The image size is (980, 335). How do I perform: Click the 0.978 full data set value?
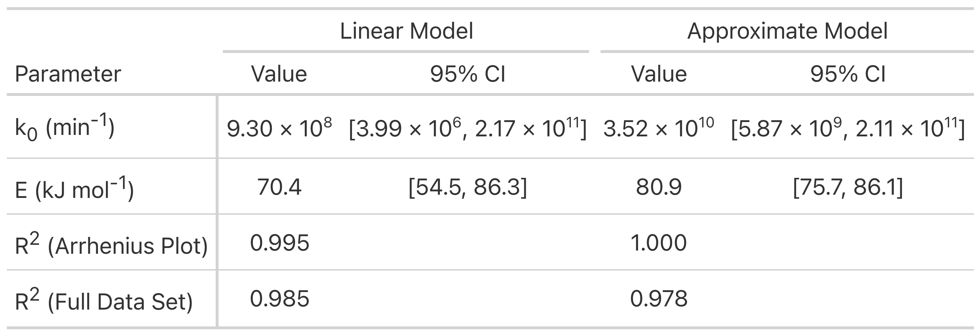[658, 298]
